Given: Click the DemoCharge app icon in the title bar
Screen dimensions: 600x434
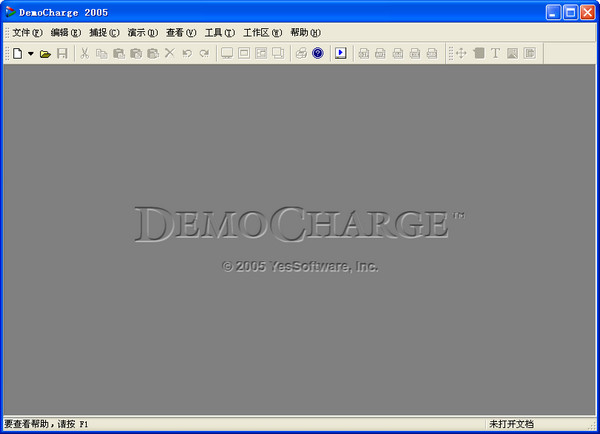Looking at the screenshot, I should point(10,12).
